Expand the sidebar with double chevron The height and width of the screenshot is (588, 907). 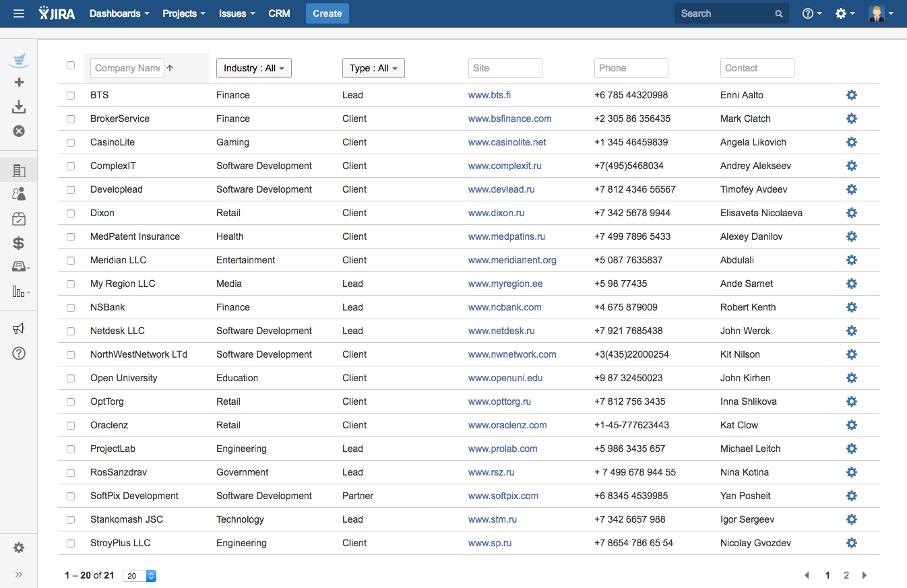click(19, 575)
